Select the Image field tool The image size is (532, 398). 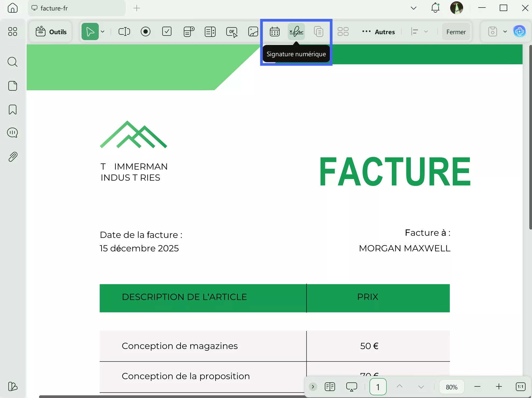[x=253, y=31]
